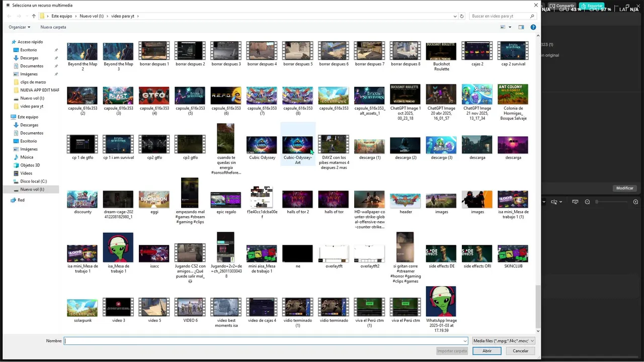Select Disco local (C:) drive
Viewport: 644px width, 362px height.
point(33,181)
